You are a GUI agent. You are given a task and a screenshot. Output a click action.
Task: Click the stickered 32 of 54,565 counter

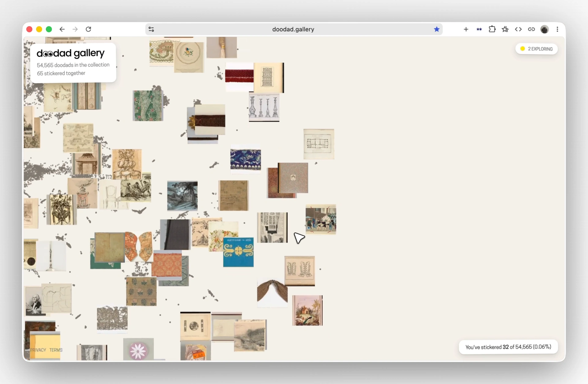coord(508,347)
